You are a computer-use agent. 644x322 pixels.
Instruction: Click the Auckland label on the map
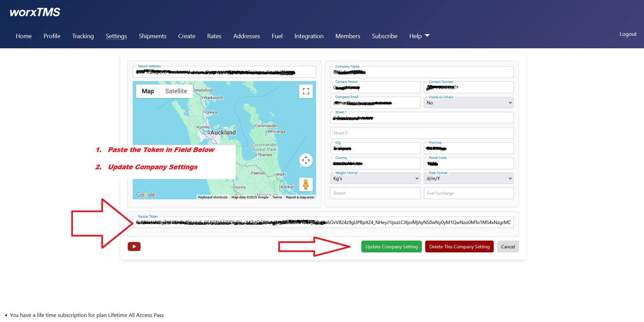click(x=223, y=132)
